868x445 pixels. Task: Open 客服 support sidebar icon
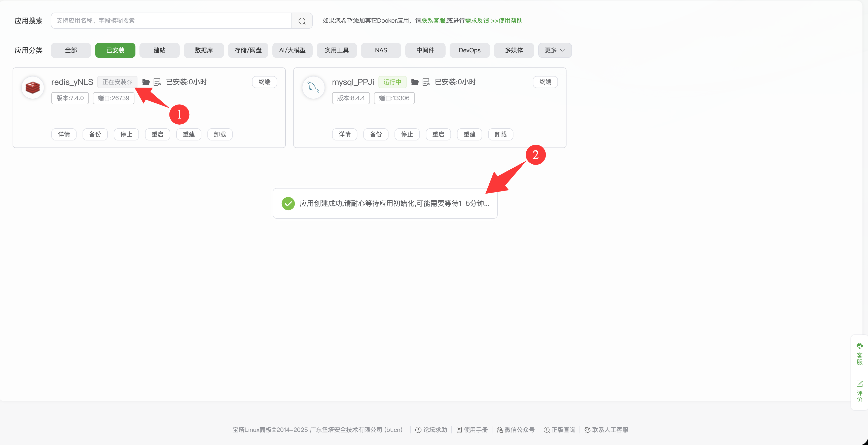pyautogui.click(x=859, y=354)
